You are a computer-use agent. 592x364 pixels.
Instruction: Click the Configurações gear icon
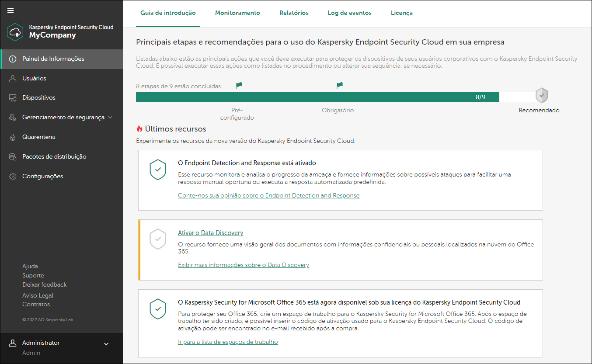[13, 177]
